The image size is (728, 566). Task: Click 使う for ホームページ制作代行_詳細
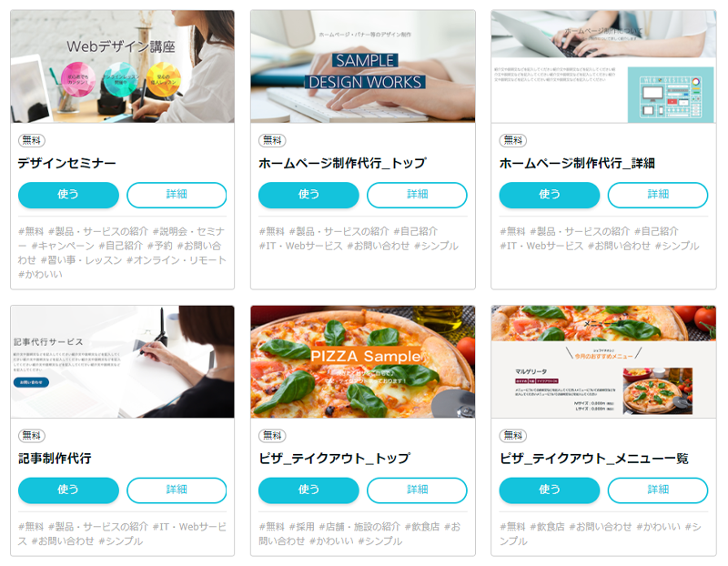550,195
